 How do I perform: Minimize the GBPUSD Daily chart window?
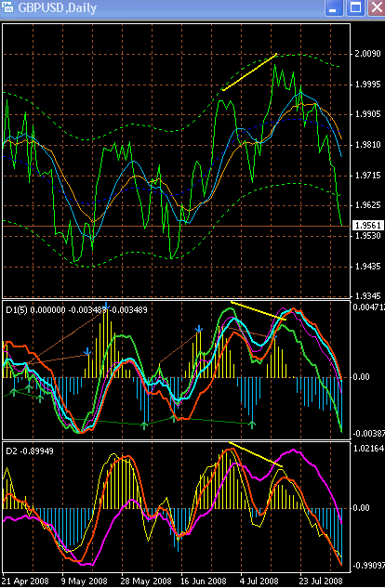[x=333, y=7]
